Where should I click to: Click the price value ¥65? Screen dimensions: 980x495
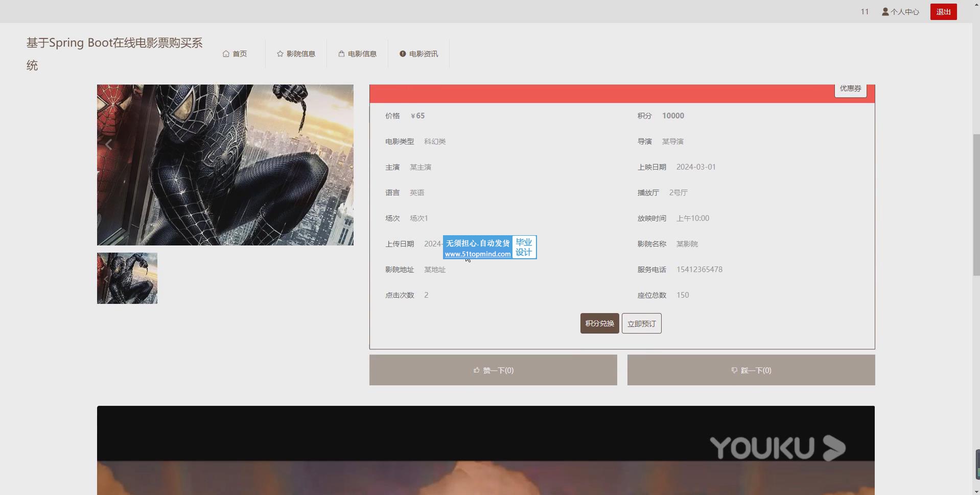point(417,116)
